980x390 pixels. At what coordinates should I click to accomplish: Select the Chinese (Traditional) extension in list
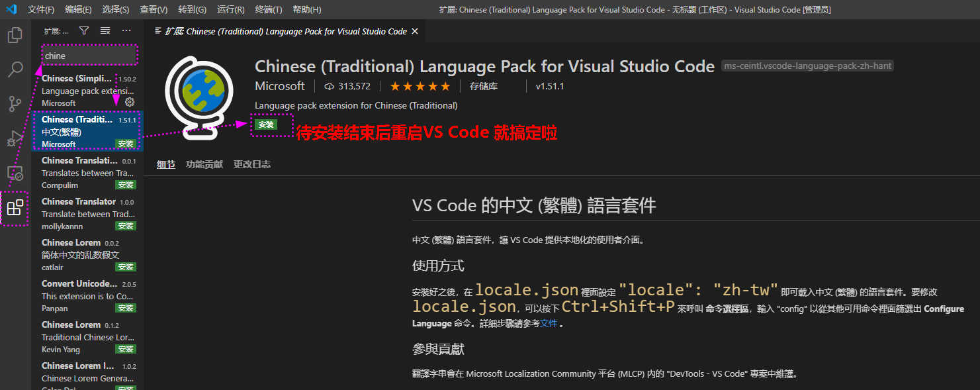[87, 131]
